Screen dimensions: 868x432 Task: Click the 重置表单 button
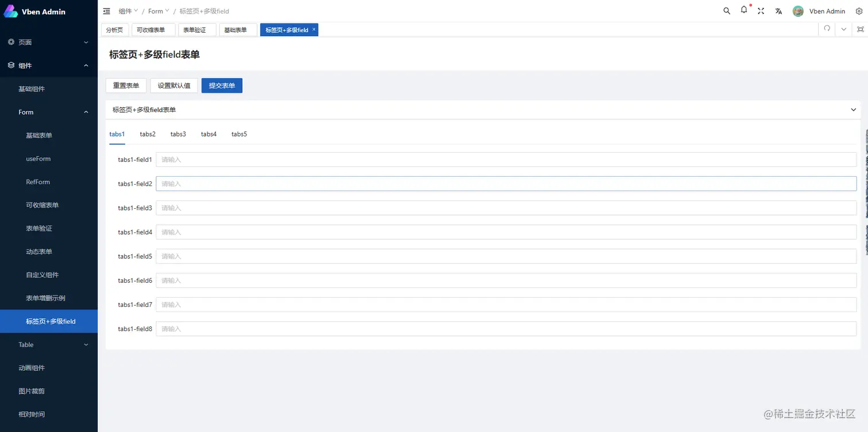point(126,85)
